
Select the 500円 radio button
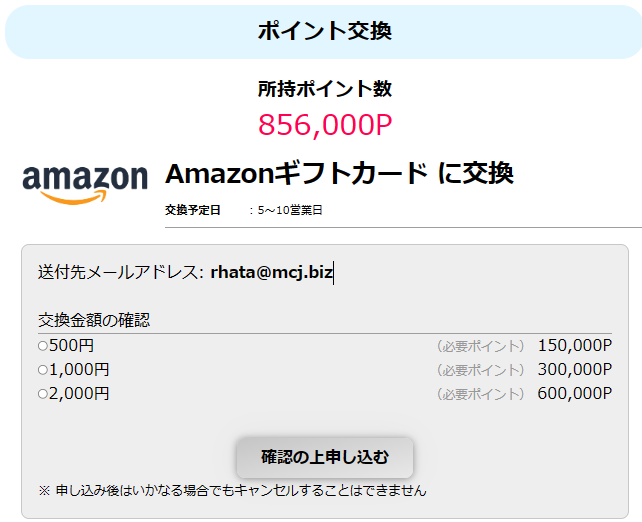tap(43, 346)
